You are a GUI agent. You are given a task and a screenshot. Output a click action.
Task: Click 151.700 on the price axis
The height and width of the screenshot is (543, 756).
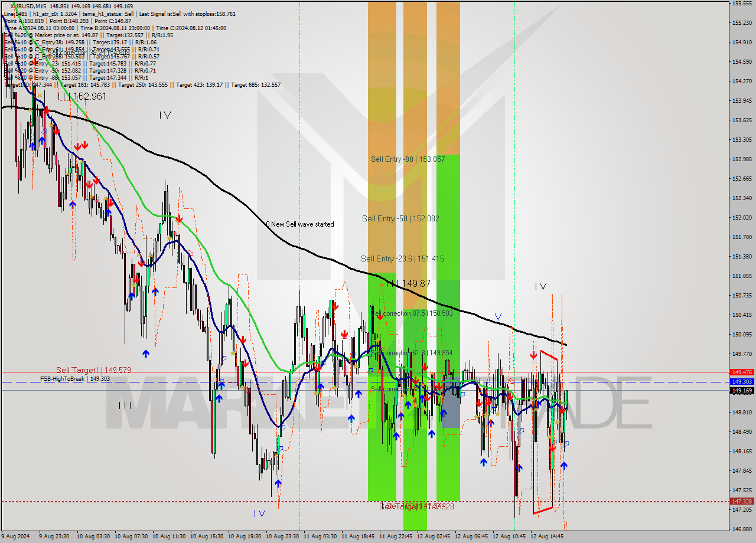(x=742, y=237)
